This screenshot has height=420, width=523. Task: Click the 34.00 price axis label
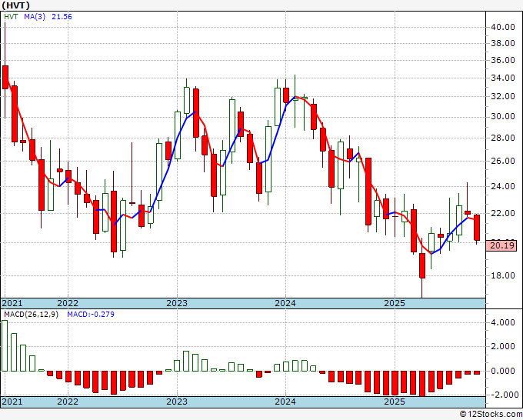pyautogui.click(x=503, y=78)
